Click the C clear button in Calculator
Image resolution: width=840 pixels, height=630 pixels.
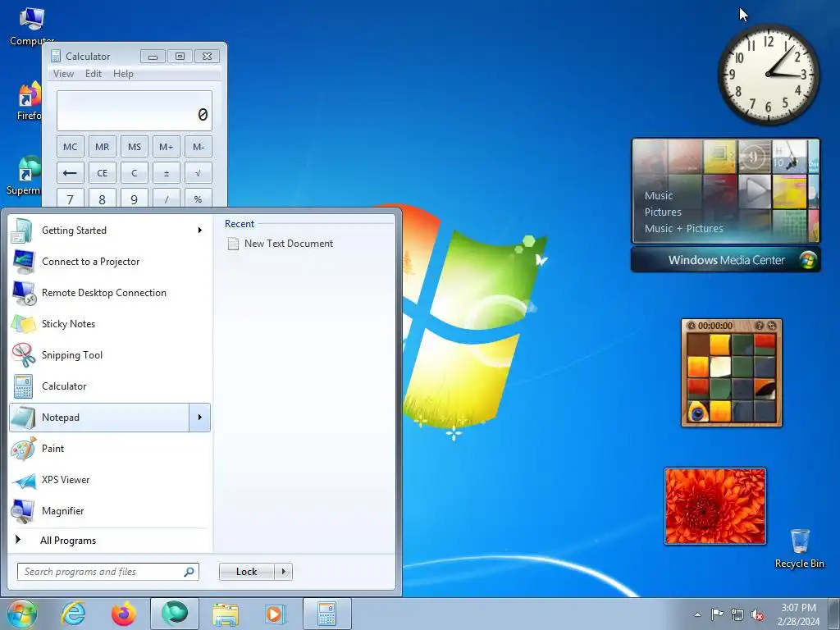tap(135, 173)
